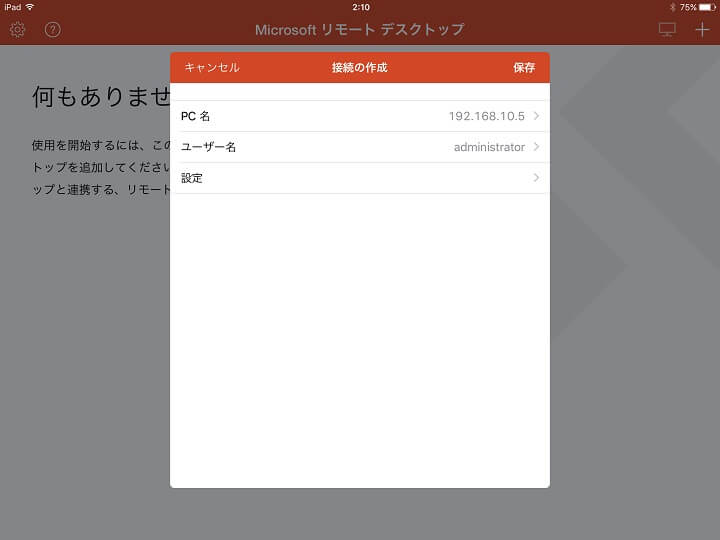
Task: Open the ユーザー名 row
Action: 360,147
